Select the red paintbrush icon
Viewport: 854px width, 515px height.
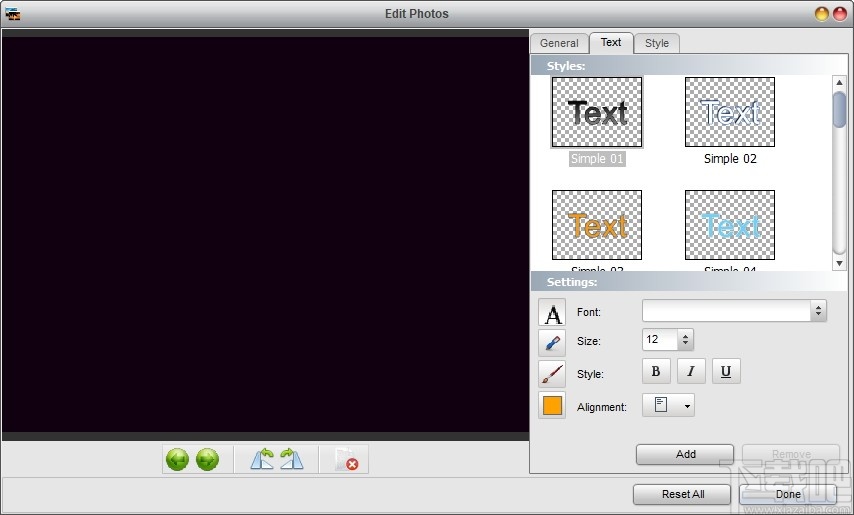tap(552, 374)
